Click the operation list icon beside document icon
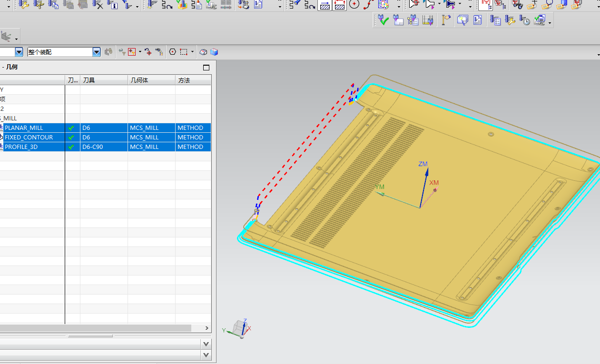600x364 pixels. pos(496,20)
